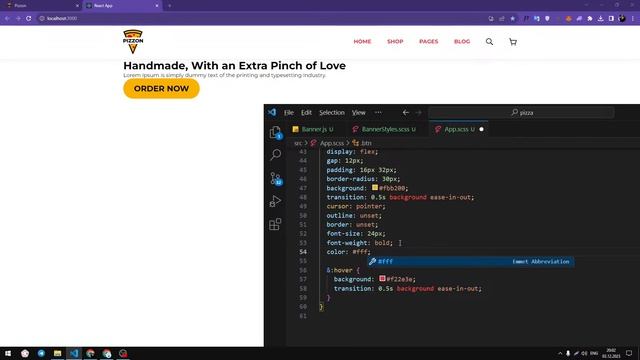Switch to the first Chrome tab
640x360 pixels.
pos(41,6)
